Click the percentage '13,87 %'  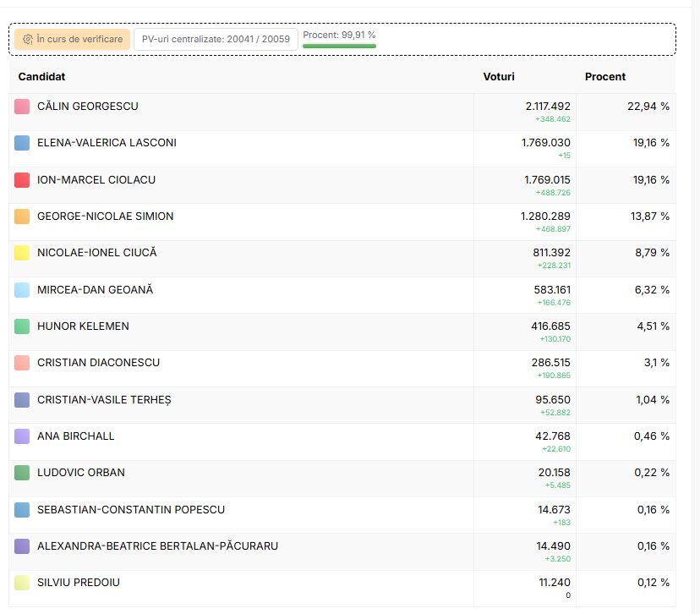(650, 217)
